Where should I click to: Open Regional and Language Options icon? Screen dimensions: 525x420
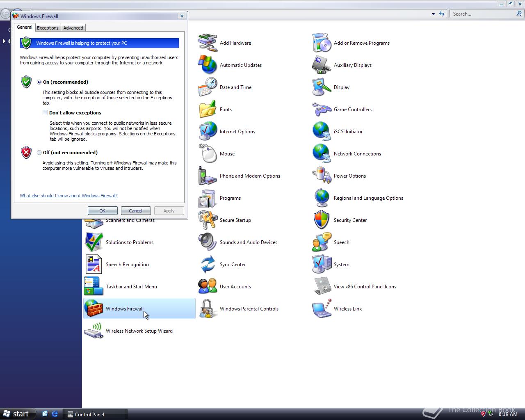coord(322,198)
